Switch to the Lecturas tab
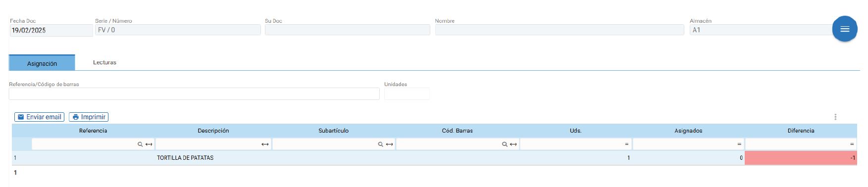This screenshot has width=868, height=187. tap(104, 62)
